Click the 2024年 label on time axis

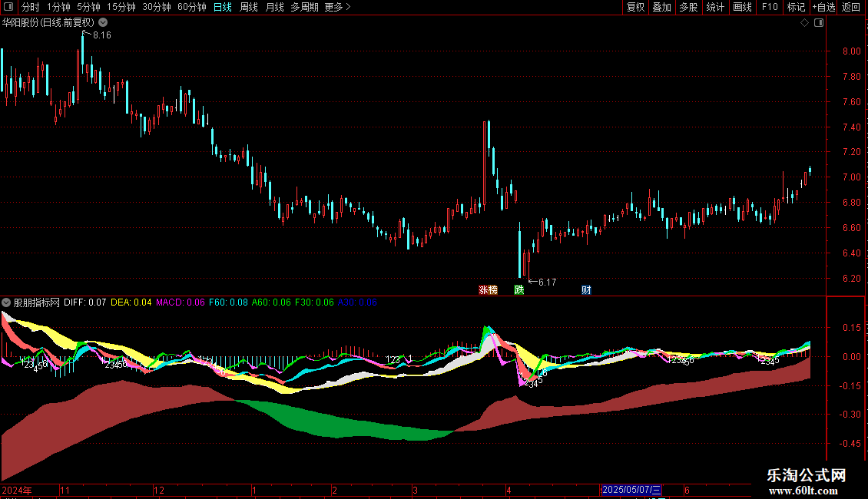[17, 490]
